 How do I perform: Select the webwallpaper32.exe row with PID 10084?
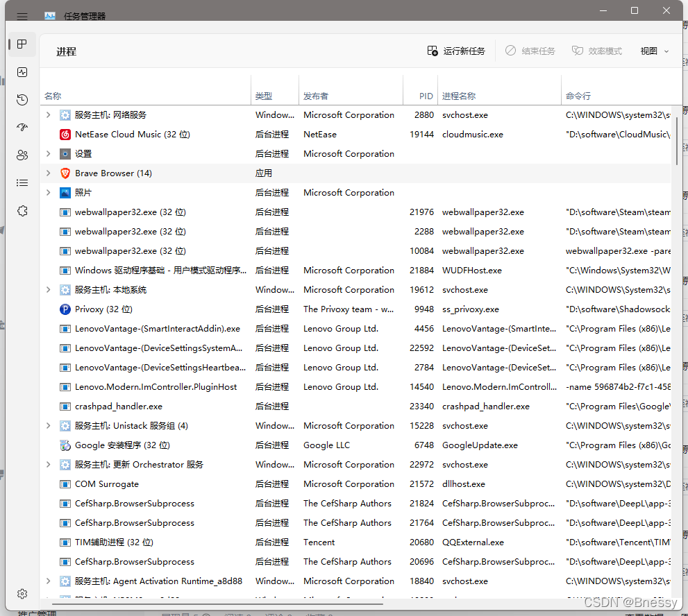coord(355,251)
